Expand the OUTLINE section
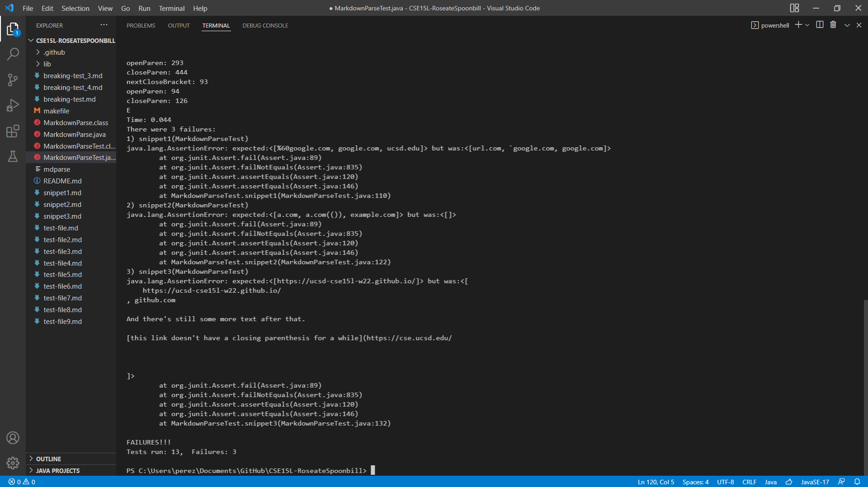868x487 pixels. 48,459
